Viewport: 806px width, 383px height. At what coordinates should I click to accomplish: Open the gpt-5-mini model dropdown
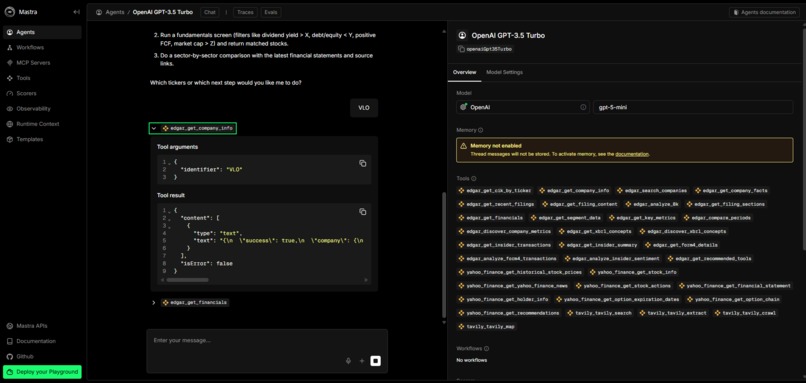tap(693, 107)
